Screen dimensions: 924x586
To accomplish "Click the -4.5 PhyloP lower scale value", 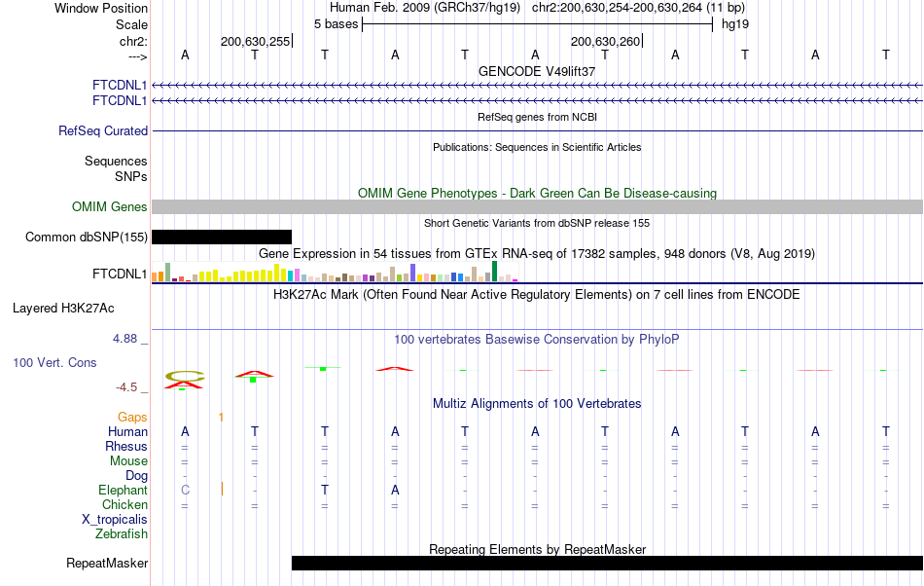I will pyautogui.click(x=126, y=387).
